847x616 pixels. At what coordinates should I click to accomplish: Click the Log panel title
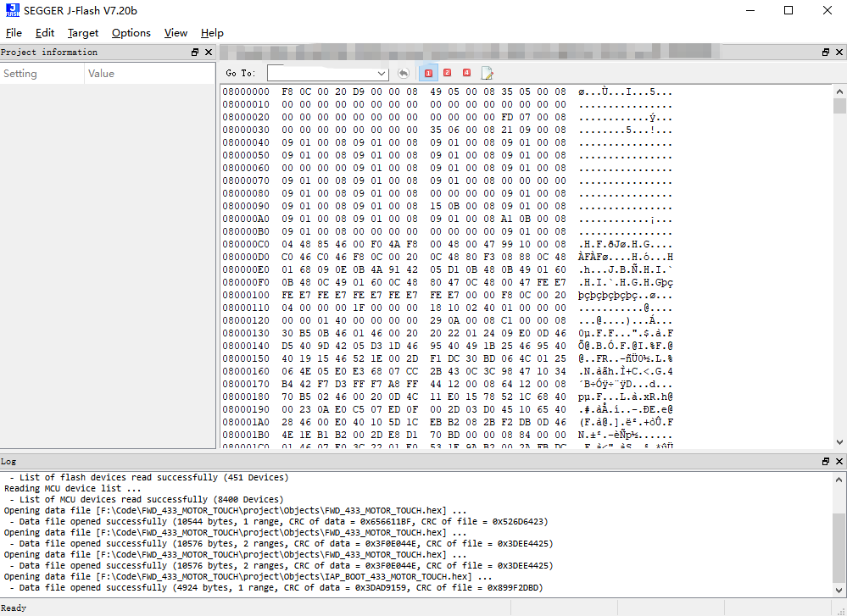(8, 461)
